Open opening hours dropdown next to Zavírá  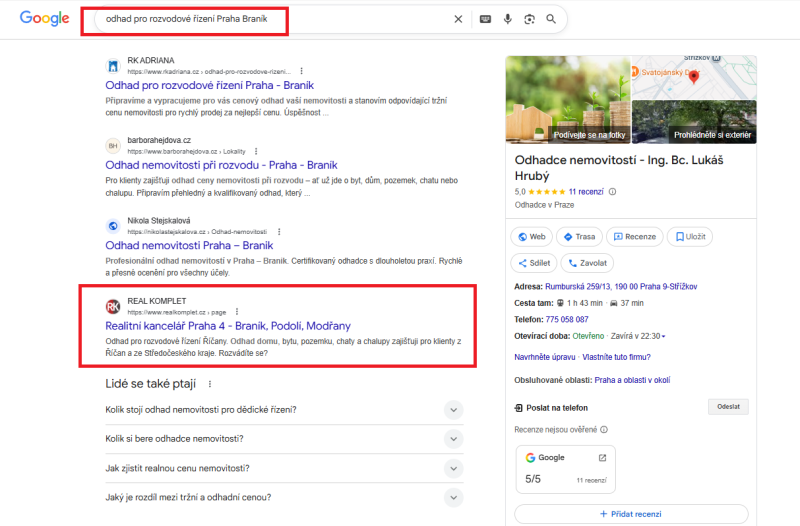[x=664, y=336]
